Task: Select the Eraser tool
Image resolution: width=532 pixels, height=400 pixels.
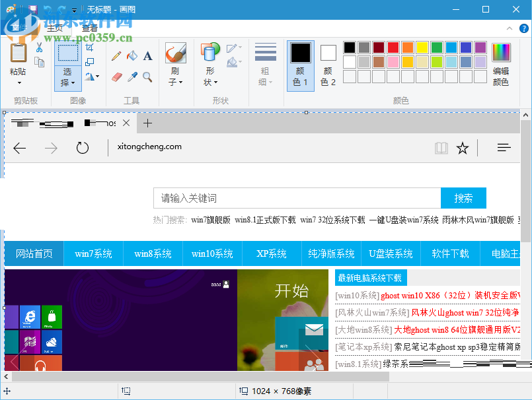Action: coord(116,76)
